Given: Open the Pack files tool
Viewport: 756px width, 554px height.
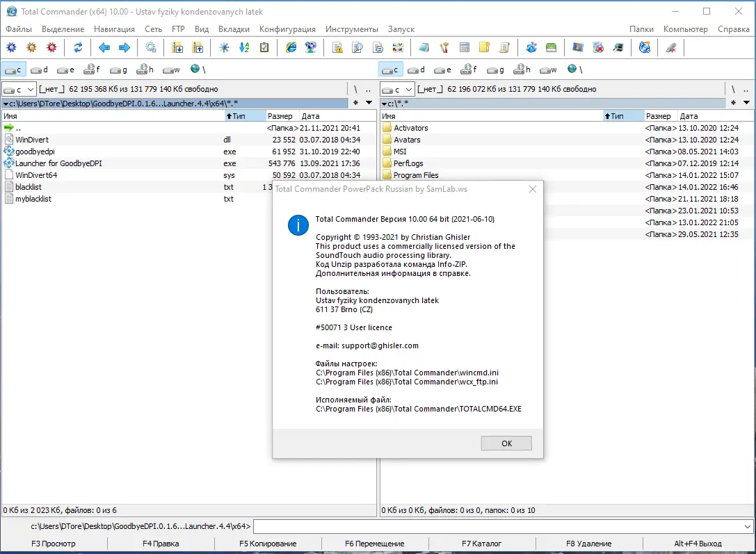Looking at the screenshot, I should (177, 47).
